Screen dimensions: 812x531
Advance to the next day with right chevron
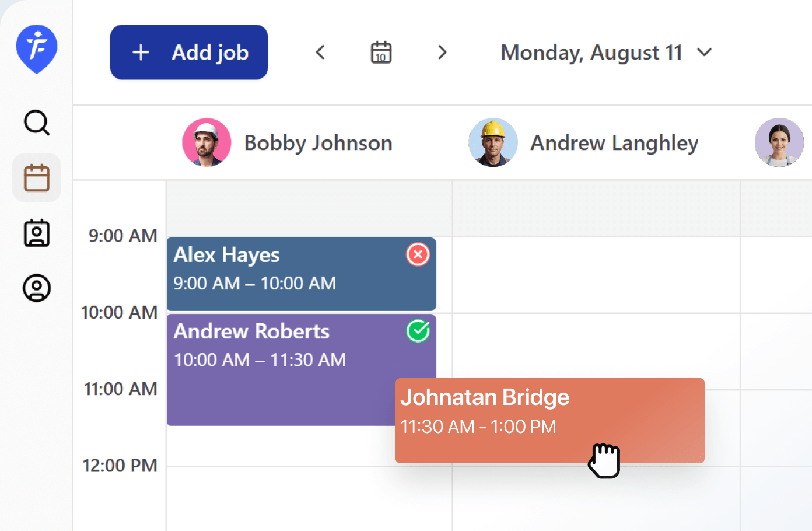coord(442,52)
